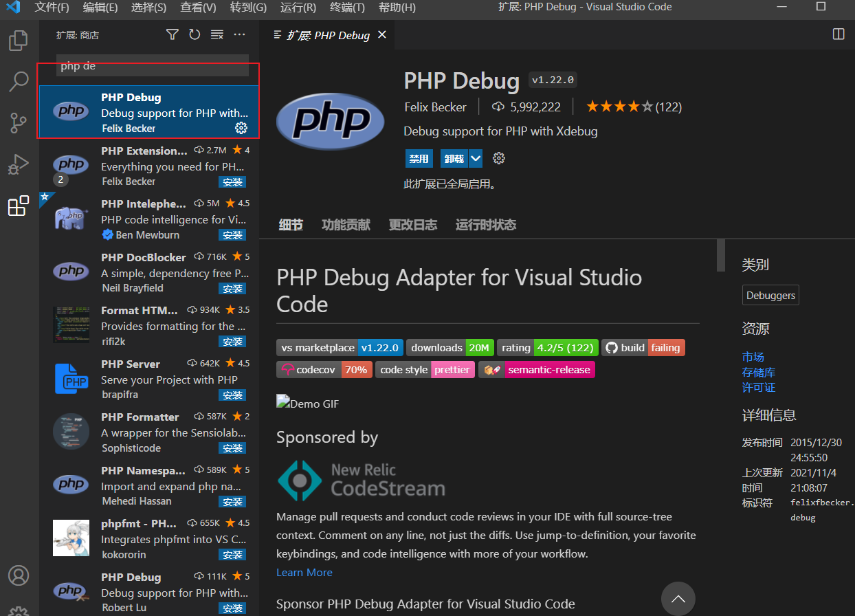Click the Format HTML extension thumbnail
This screenshot has height=616, width=855.
71,324
